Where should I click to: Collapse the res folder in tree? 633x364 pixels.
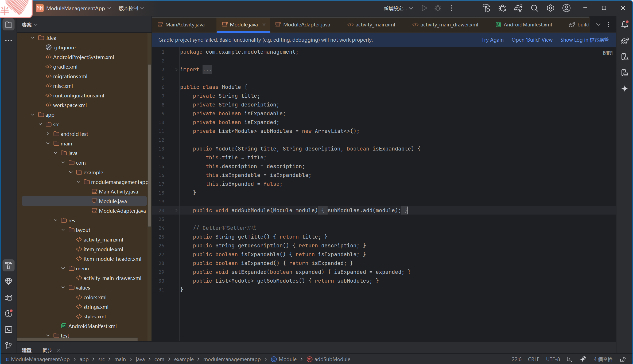(56, 220)
